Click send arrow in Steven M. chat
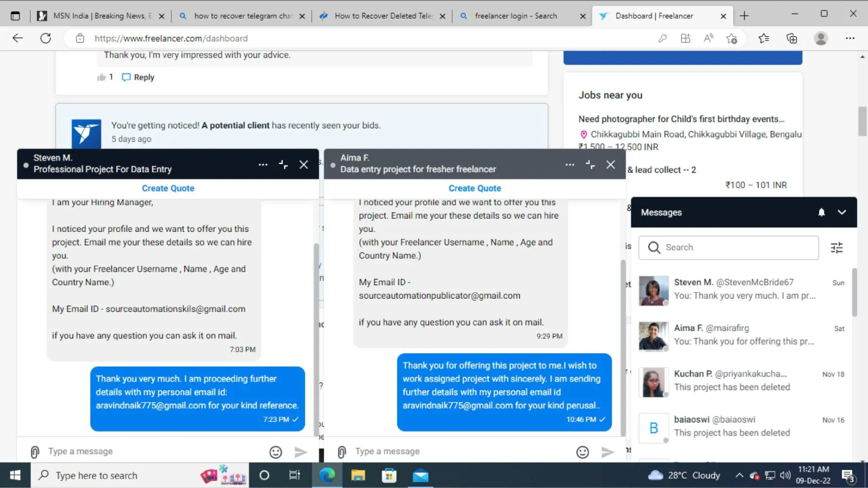This screenshot has height=488, width=868. coord(301,452)
